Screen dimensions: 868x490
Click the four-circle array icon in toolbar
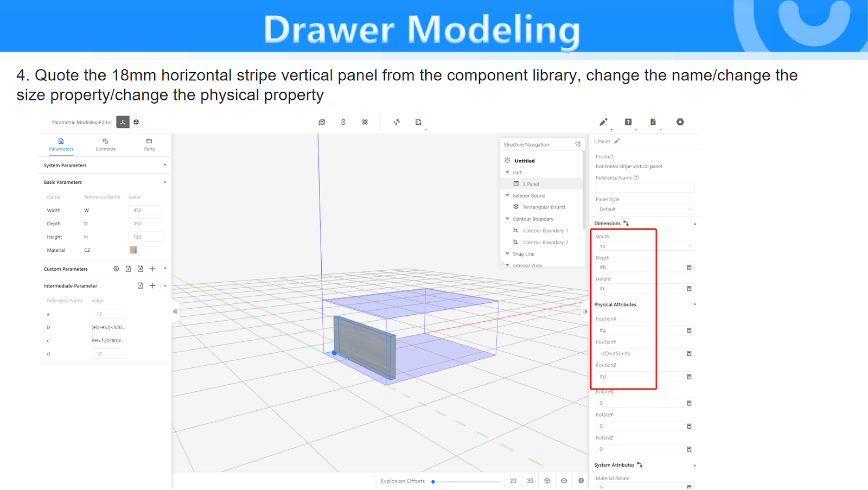(x=365, y=122)
